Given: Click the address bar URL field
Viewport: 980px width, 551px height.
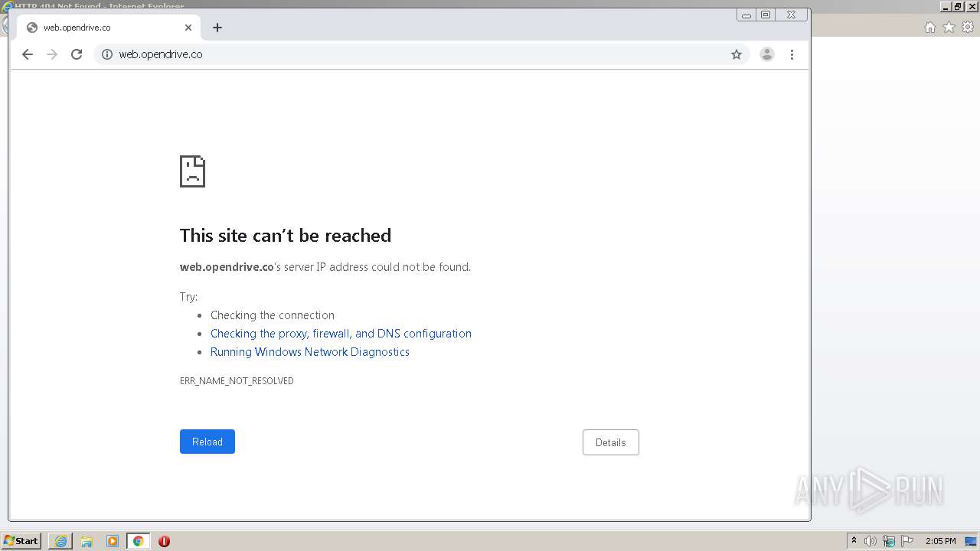Looking at the screenshot, I should [421, 54].
